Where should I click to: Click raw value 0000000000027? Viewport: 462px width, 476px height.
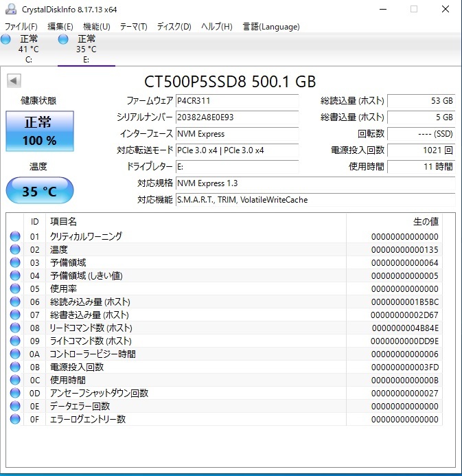404,393
